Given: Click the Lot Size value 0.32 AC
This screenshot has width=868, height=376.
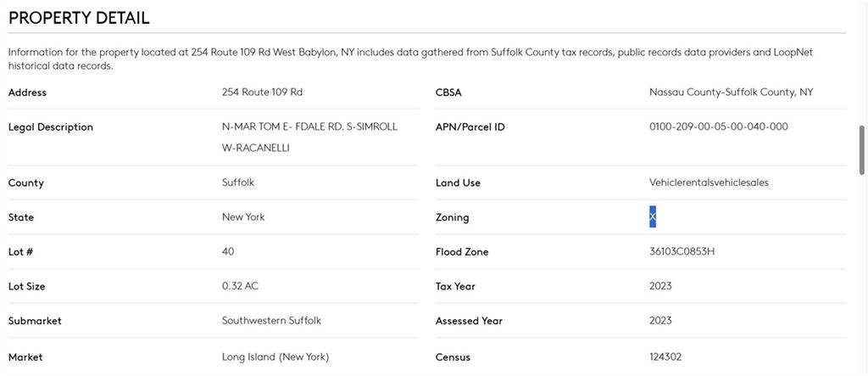Looking at the screenshot, I should [240, 286].
